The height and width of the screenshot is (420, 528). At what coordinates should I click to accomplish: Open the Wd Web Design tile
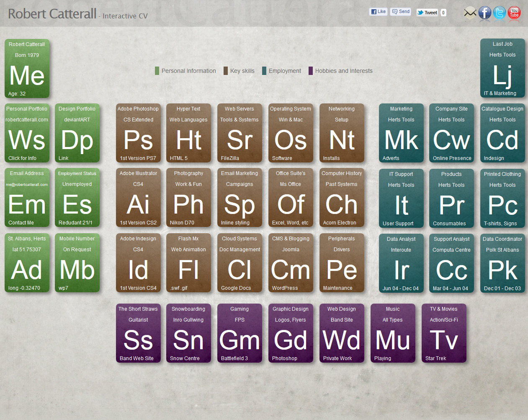tap(342, 333)
